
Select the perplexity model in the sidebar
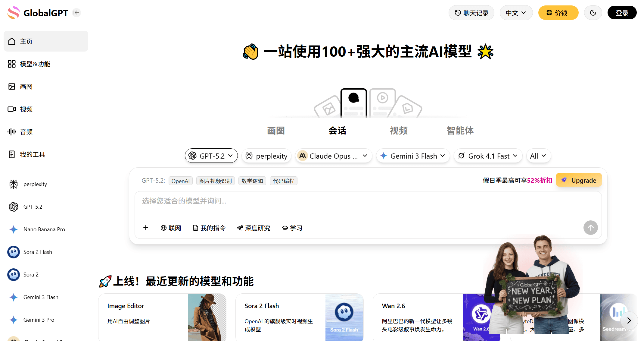click(35, 184)
